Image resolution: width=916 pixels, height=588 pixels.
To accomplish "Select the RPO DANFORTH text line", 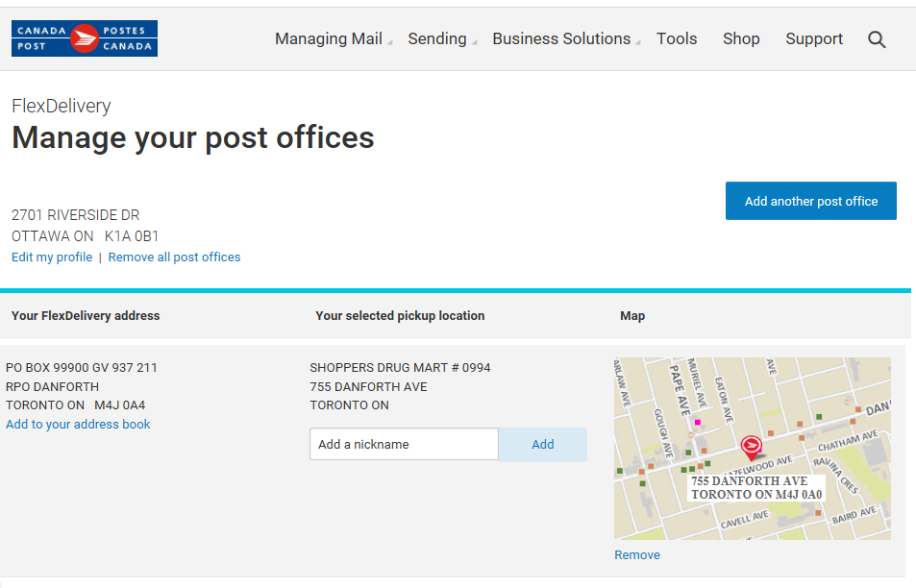I will point(52,386).
